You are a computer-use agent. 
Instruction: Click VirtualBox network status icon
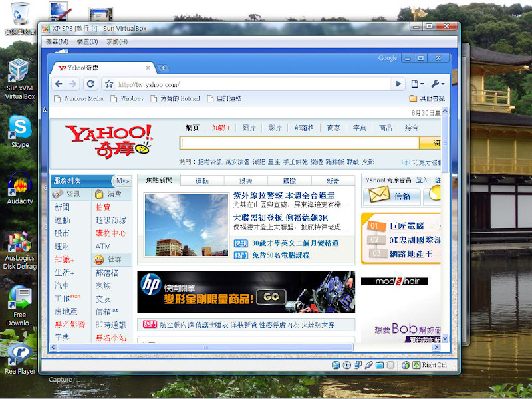[358, 365]
